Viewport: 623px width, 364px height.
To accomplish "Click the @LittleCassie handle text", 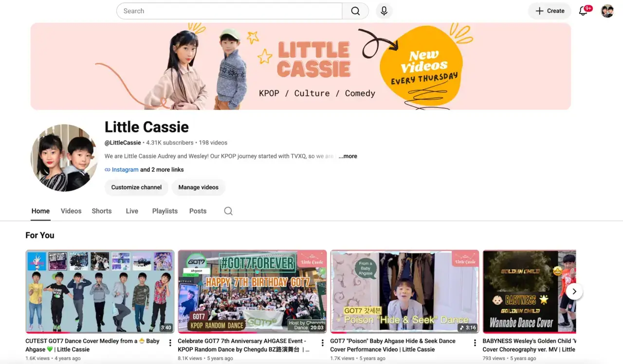I will tap(123, 143).
